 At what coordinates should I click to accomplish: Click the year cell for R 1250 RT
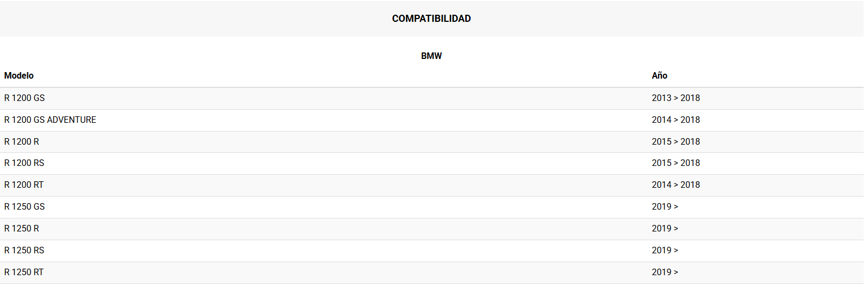[665, 272]
